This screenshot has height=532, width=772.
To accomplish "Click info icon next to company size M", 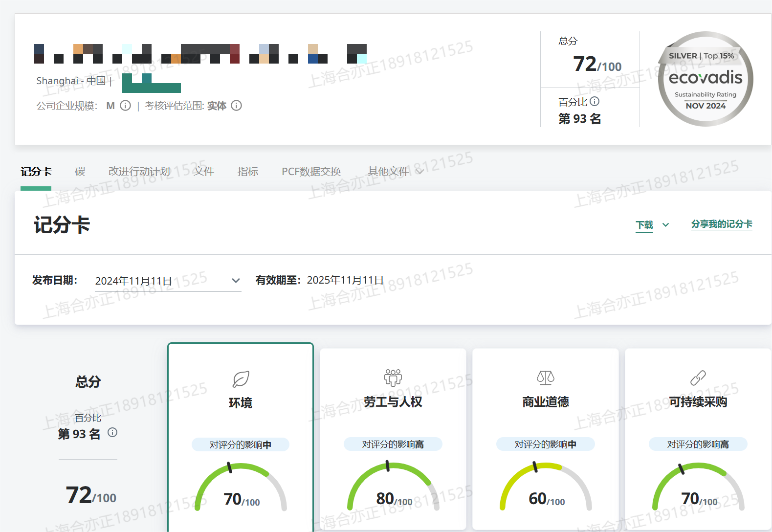I will pyautogui.click(x=126, y=106).
